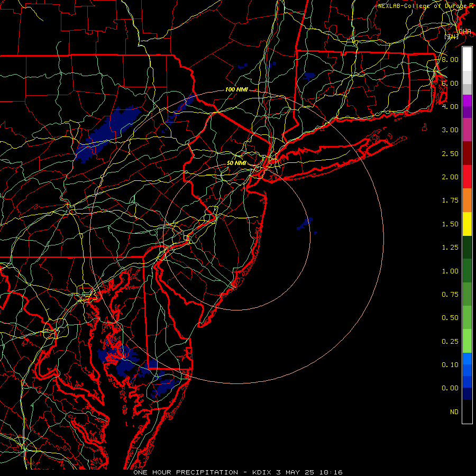Click the "6.00" scale label

[450, 83]
